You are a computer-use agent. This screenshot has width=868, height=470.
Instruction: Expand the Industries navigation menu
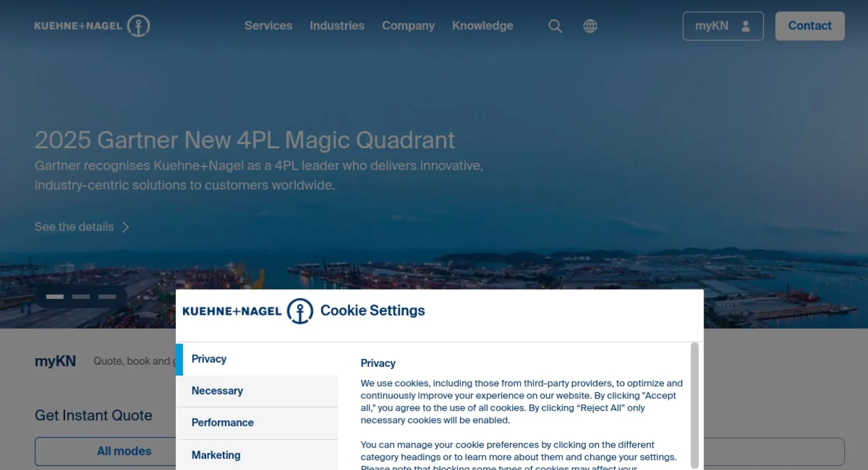pyautogui.click(x=337, y=26)
